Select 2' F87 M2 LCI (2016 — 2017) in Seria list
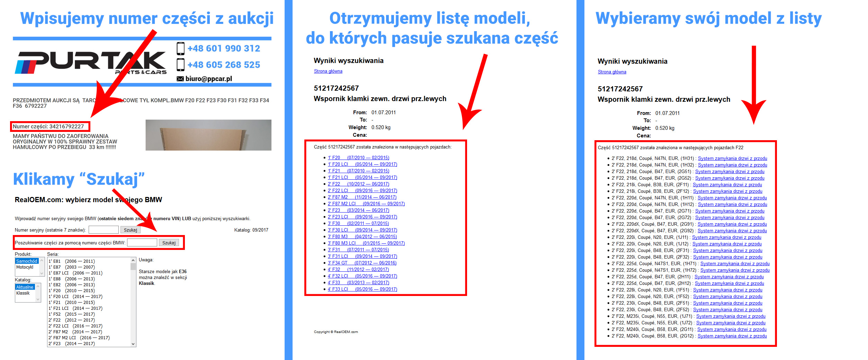The width and height of the screenshot is (868, 360). [x=79, y=338]
